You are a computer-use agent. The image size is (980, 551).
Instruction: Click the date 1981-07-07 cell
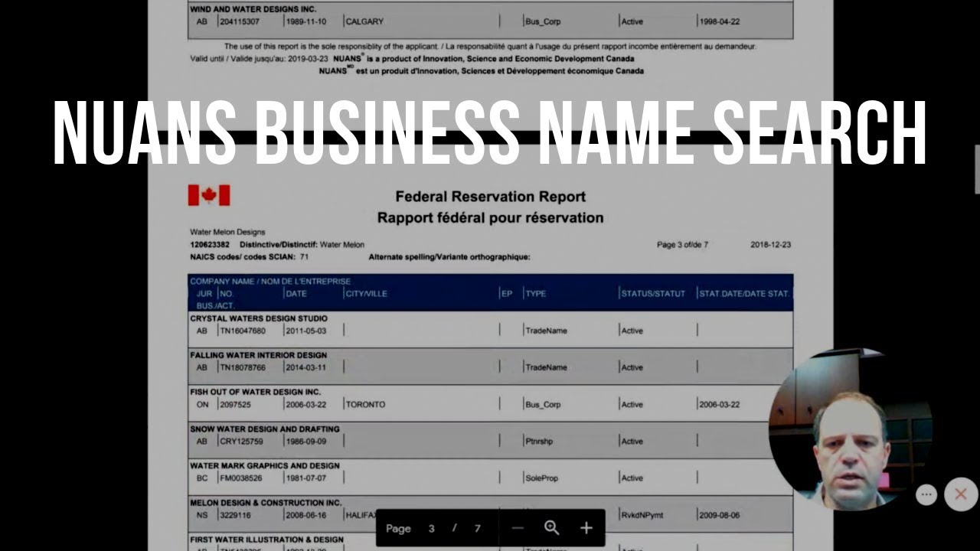pos(305,478)
